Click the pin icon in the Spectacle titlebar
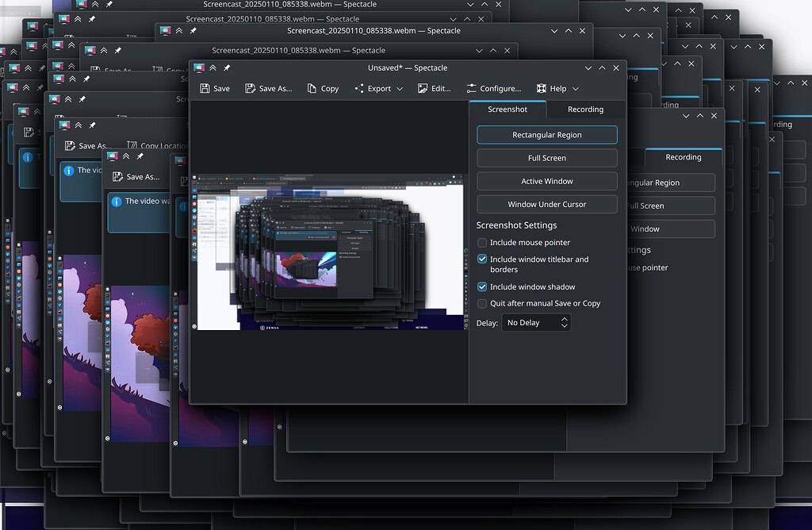 [226, 68]
